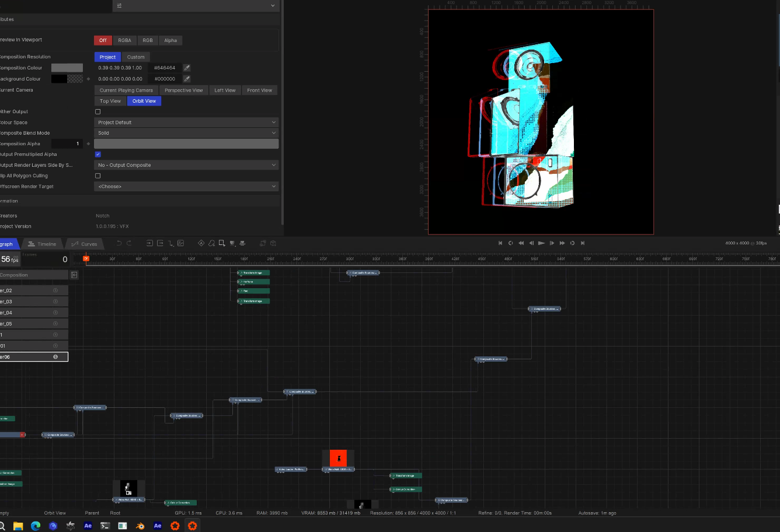
Task: Select Custom composition resolution
Action: coord(135,57)
